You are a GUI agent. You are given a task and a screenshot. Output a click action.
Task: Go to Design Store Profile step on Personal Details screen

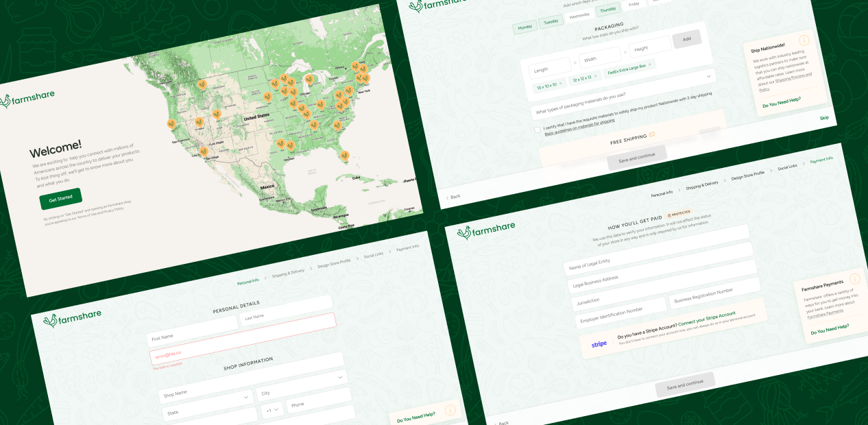tap(334, 263)
